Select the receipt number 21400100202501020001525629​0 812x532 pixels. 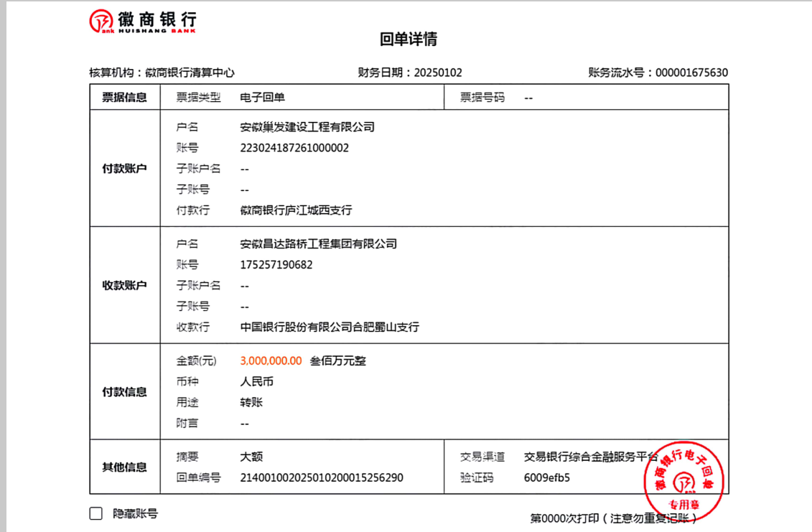pos(322,477)
